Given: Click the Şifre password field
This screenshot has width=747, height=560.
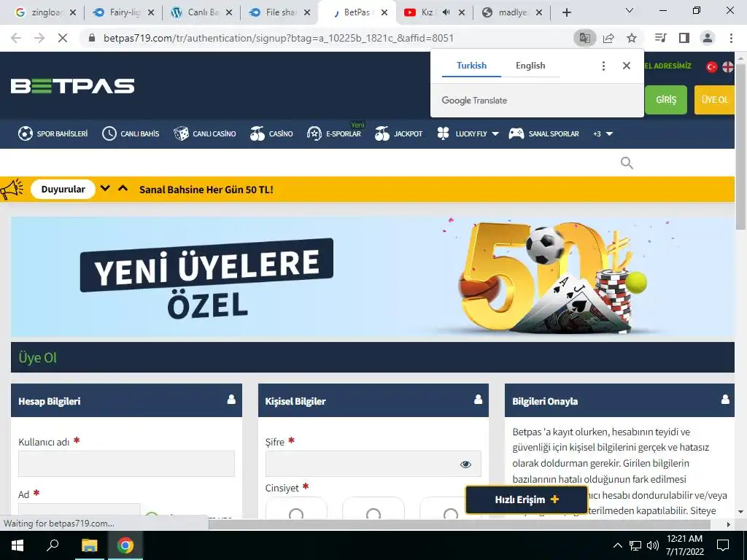Looking at the screenshot, I should pyautogui.click(x=373, y=463).
